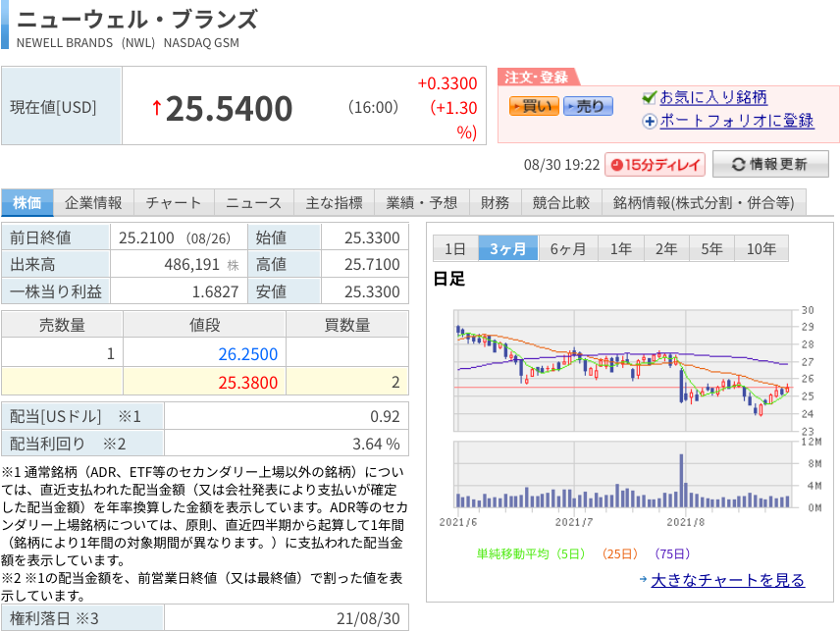Click the 権利落日 date 21/08/30
The width and height of the screenshot is (840, 631).
coord(368,618)
